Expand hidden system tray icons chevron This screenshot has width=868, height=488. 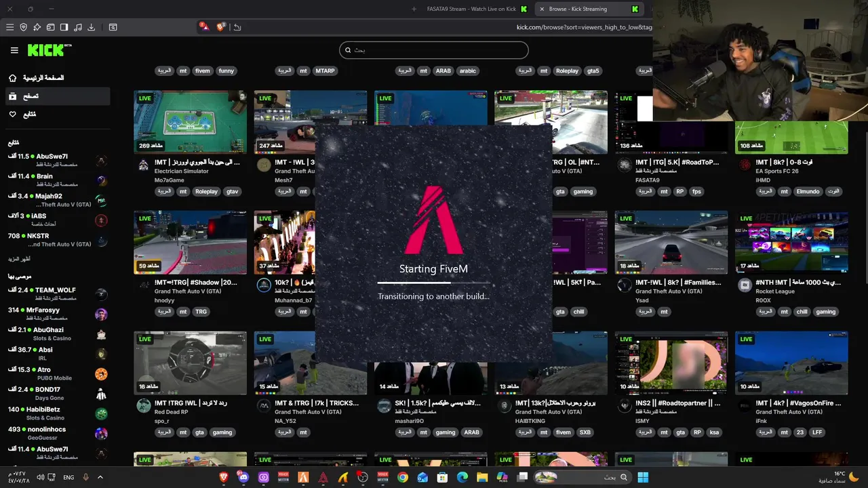tap(100, 477)
